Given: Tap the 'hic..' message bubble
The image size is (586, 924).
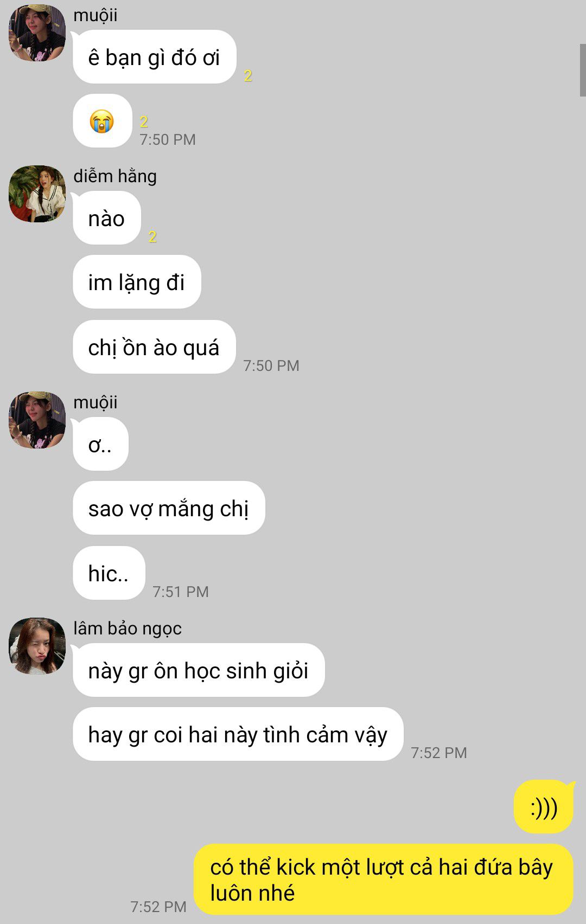Looking at the screenshot, I should tap(109, 573).
